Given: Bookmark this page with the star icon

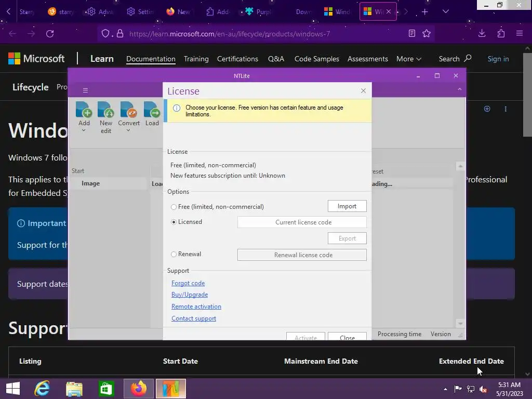Looking at the screenshot, I should [427, 33].
